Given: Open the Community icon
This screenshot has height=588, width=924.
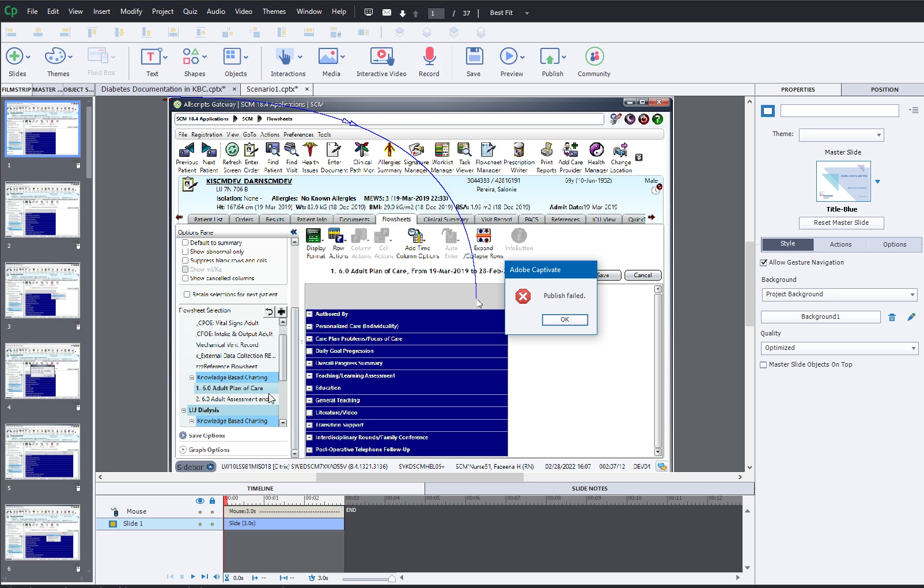Looking at the screenshot, I should point(594,56).
